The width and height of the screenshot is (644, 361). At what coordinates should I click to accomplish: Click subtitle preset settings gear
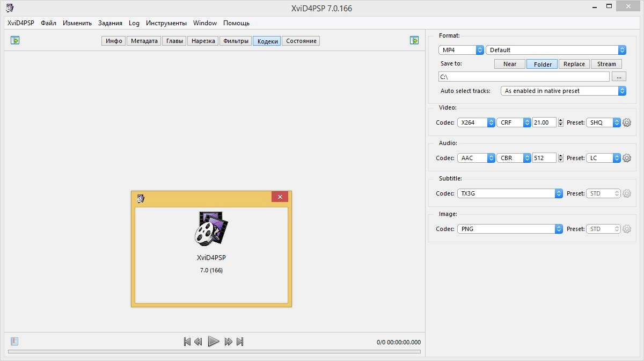pos(626,193)
